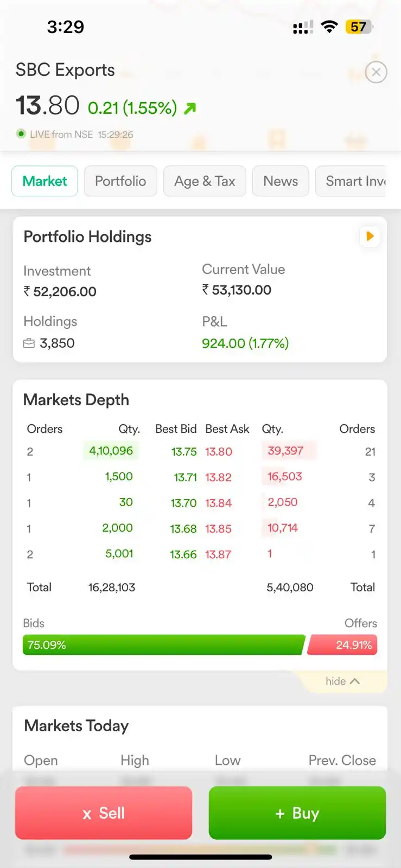This screenshot has width=401, height=868.
Task: Tap the orange Portfolio Holdings arrow icon
Action: pyautogui.click(x=370, y=237)
